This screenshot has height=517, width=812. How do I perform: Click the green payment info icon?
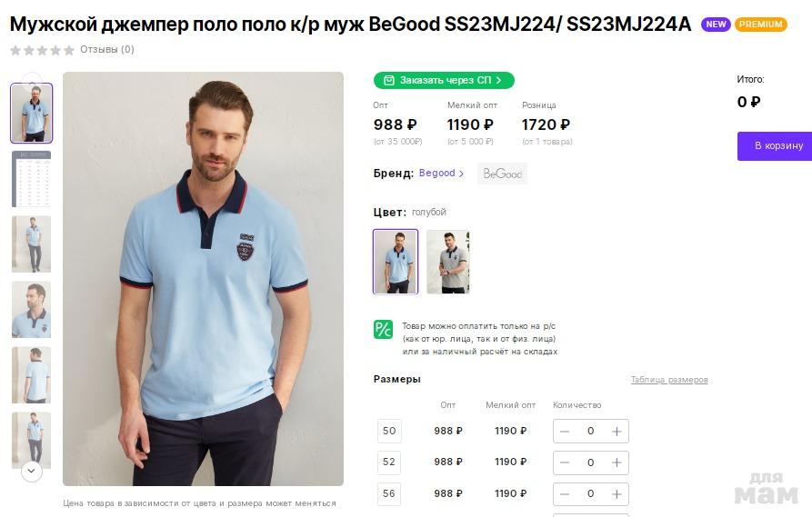click(x=383, y=329)
